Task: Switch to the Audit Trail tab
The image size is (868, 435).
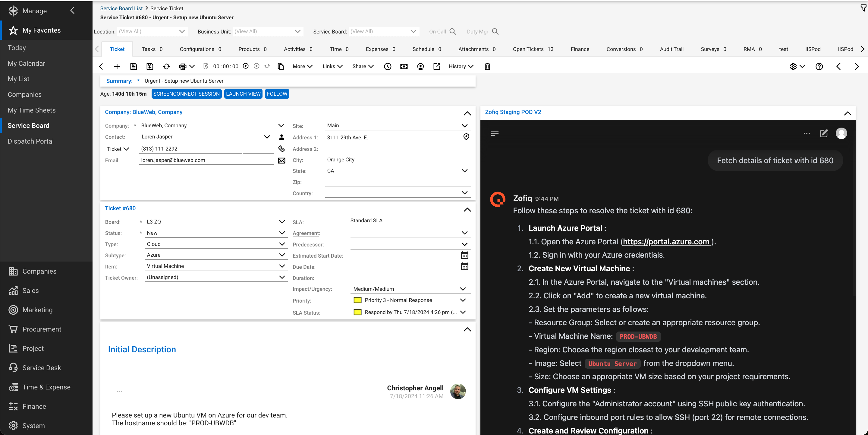Action: (x=671, y=49)
